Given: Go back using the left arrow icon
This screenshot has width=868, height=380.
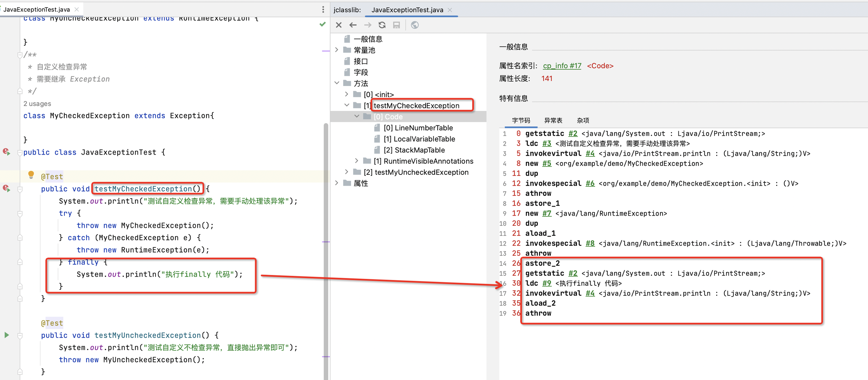Looking at the screenshot, I should (x=353, y=25).
